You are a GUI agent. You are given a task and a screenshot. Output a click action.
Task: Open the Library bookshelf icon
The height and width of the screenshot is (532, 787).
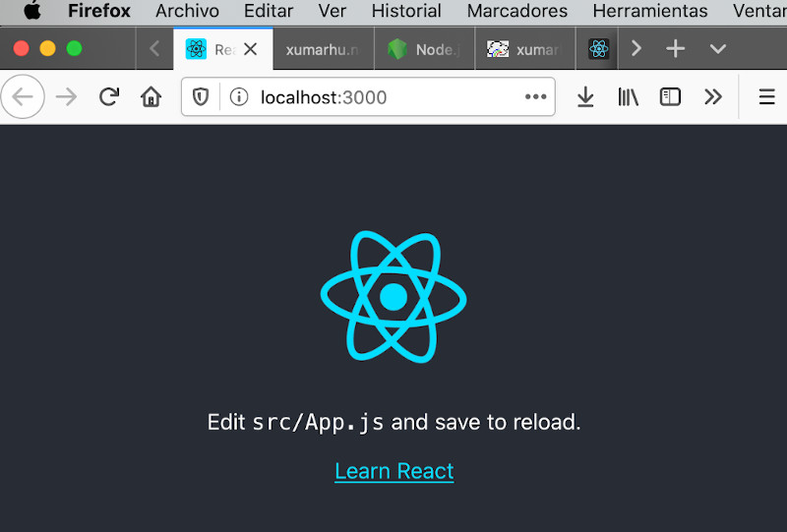coord(628,96)
